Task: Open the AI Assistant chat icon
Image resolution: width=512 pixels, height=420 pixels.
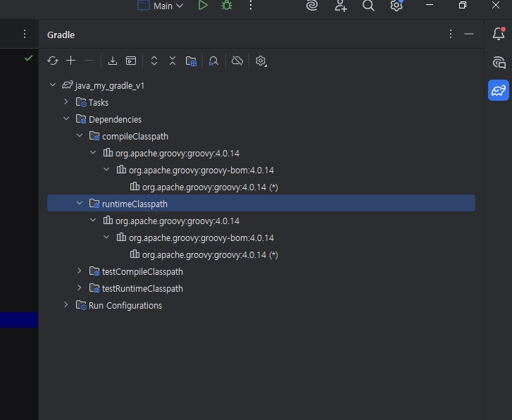Action: (x=499, y=63)
